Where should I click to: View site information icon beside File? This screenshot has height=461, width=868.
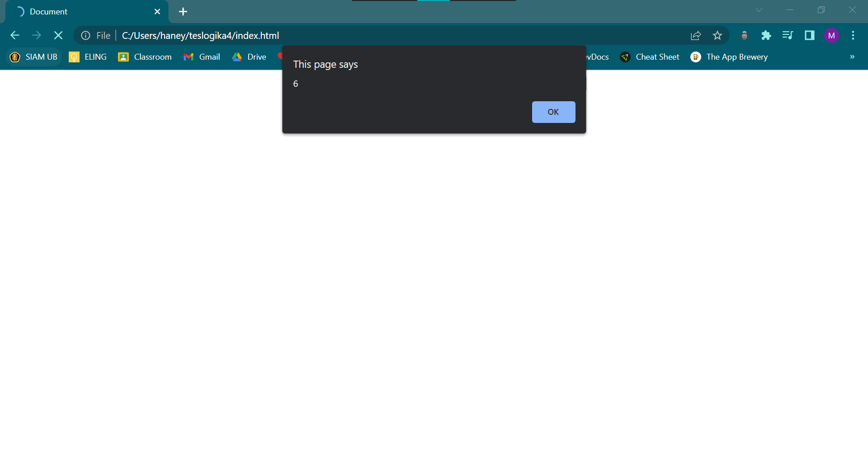coord(85,35)
